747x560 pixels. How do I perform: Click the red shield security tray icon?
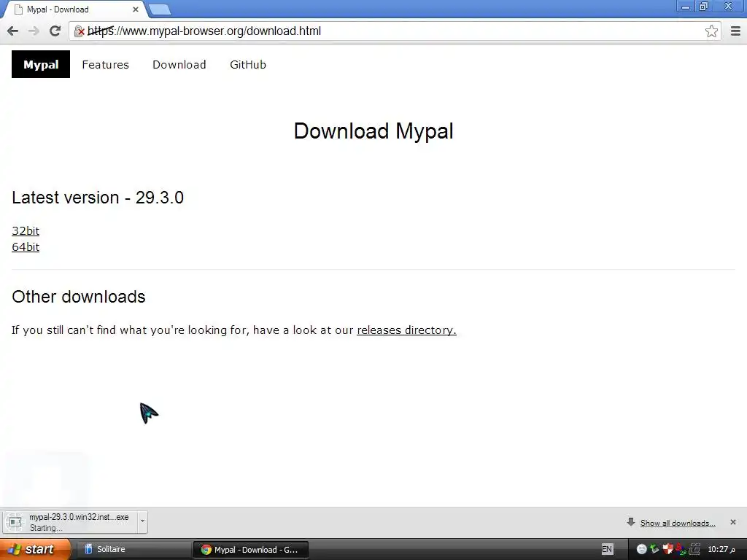tap(667, 549)
